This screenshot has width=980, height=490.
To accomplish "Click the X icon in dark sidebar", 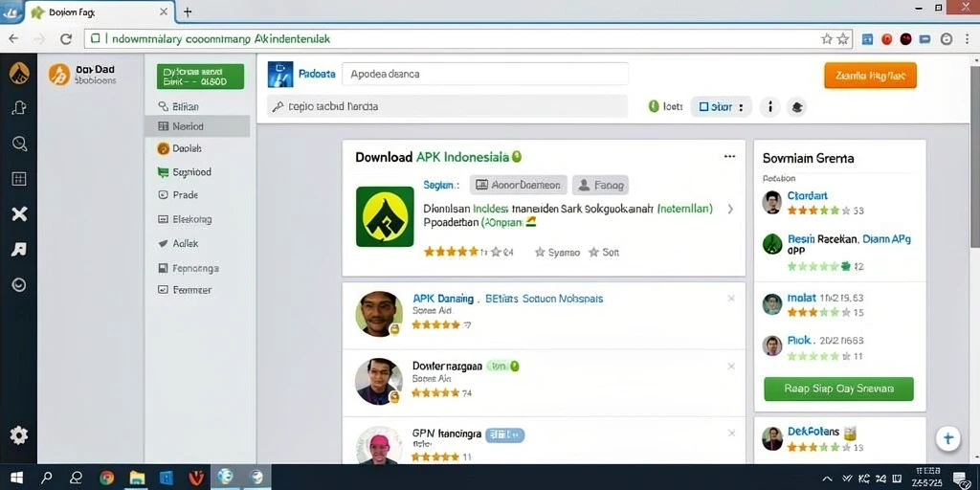I will pyautogui.click(x=19, y=214).
